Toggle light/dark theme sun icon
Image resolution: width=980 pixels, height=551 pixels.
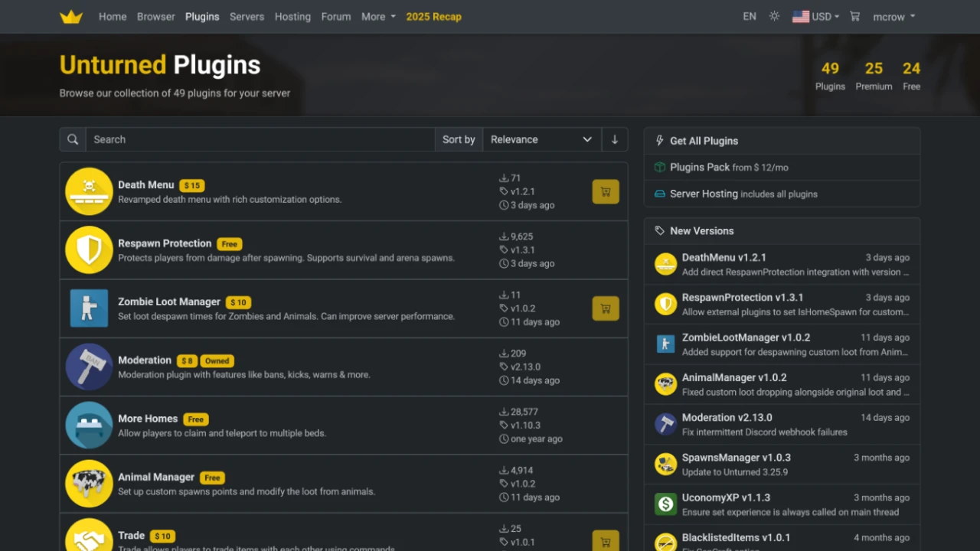(x=774, y=16)
